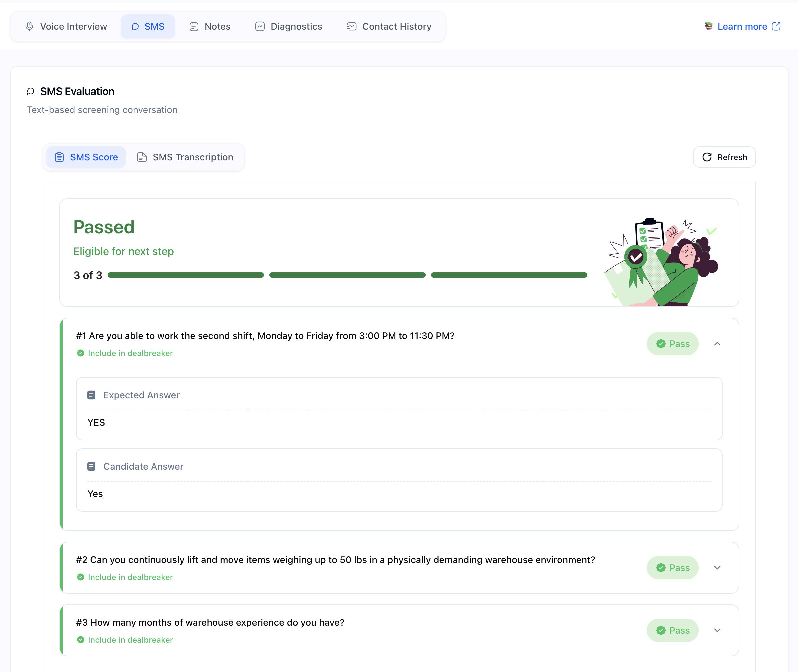Click the SMS Transcription document icon
Viewport: 798px width, 672px height.
[x=142, y=157]
